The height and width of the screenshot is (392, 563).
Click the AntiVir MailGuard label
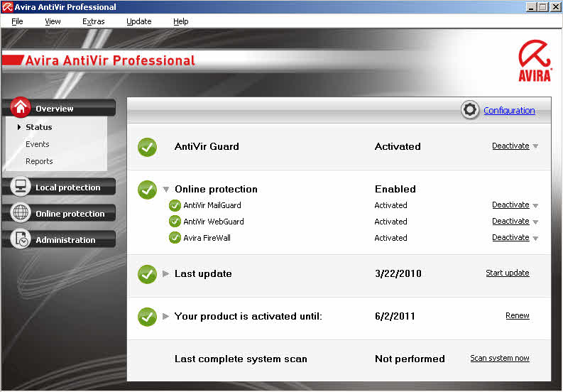pos(212,205)
